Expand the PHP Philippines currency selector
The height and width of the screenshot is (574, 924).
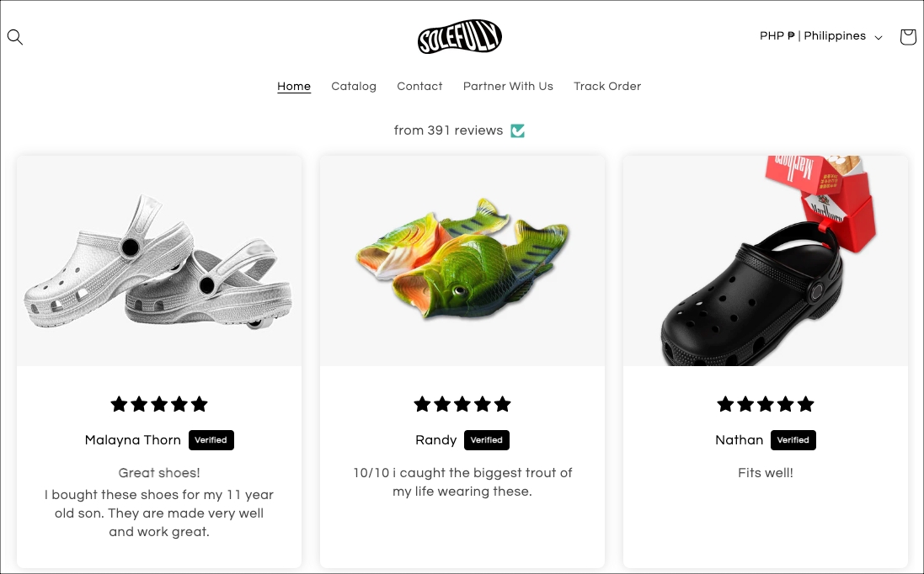821,36
